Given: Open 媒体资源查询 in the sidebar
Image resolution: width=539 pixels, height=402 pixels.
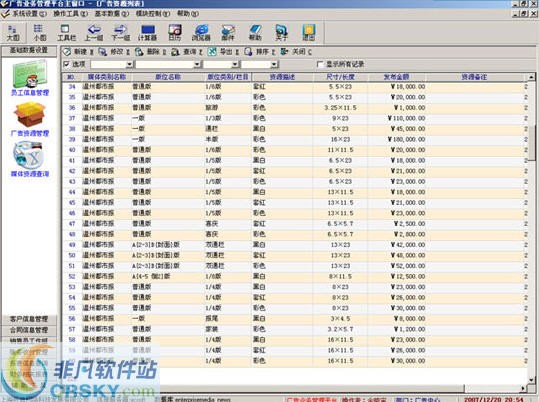Looking at the screenshot, I should pos(30,159).
